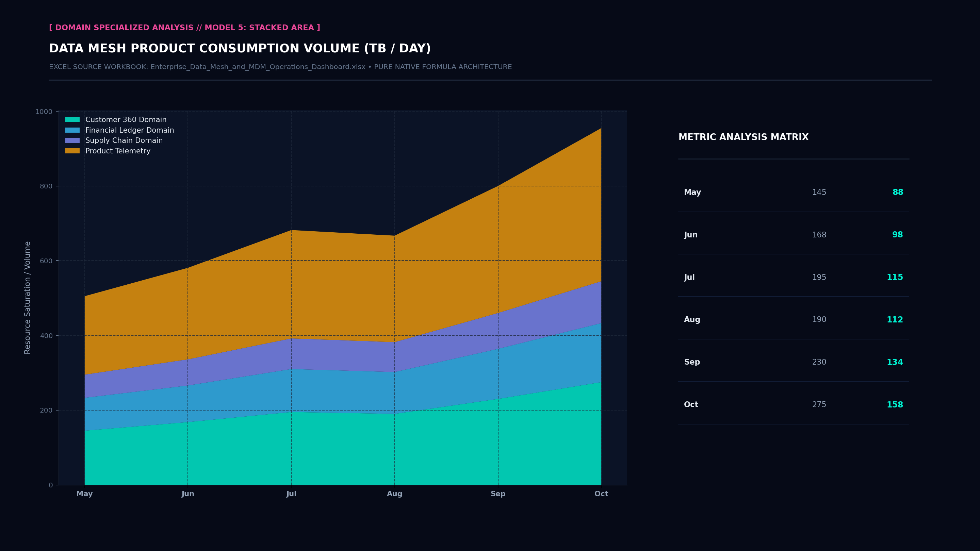The width and height of the screenshot is (980, 551).
Task: Click the Supply Chain Domain purple legend swatch
Action: click(72, 140)
